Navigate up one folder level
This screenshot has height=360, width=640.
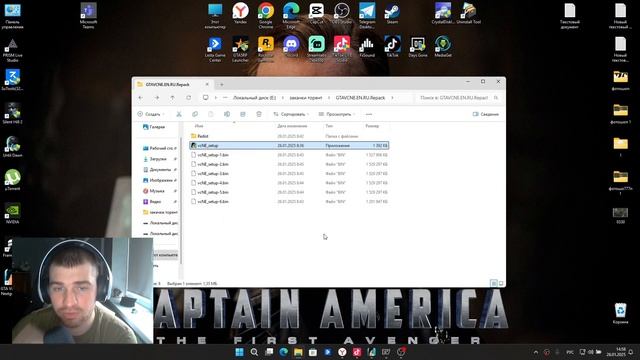(x=173, y=98)
